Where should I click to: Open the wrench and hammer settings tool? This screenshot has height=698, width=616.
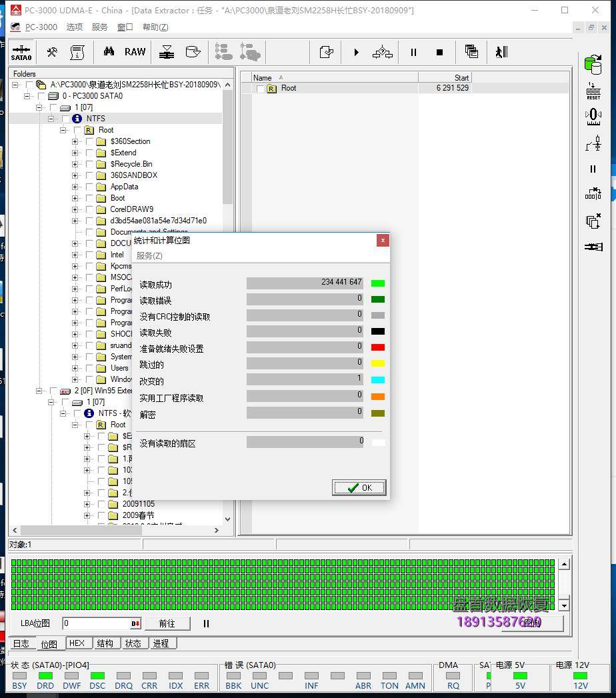coord(51,52)
